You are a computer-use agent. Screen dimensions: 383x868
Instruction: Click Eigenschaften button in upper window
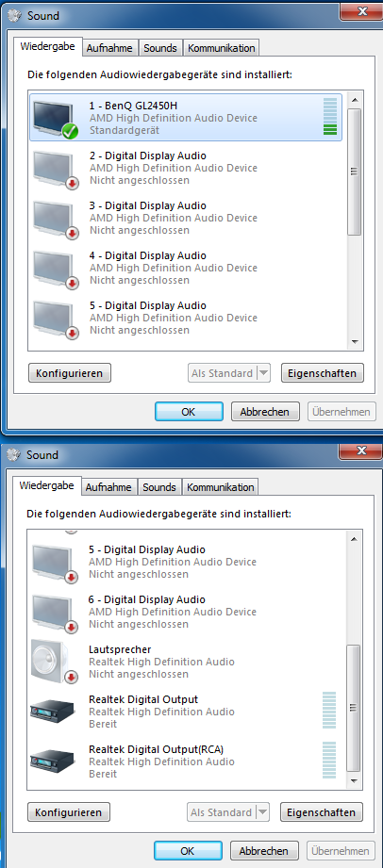point(322,373)
